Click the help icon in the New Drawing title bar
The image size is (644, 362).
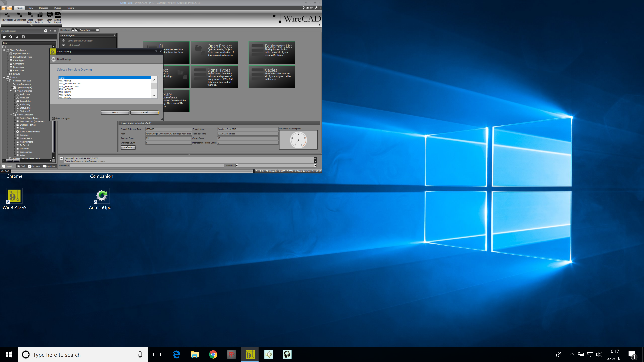tap(156, 51)
